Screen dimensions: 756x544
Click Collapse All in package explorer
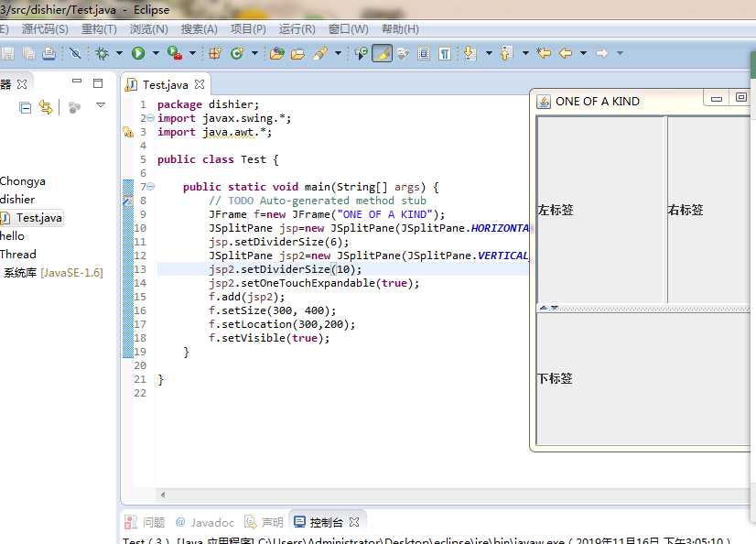(25, 107)
